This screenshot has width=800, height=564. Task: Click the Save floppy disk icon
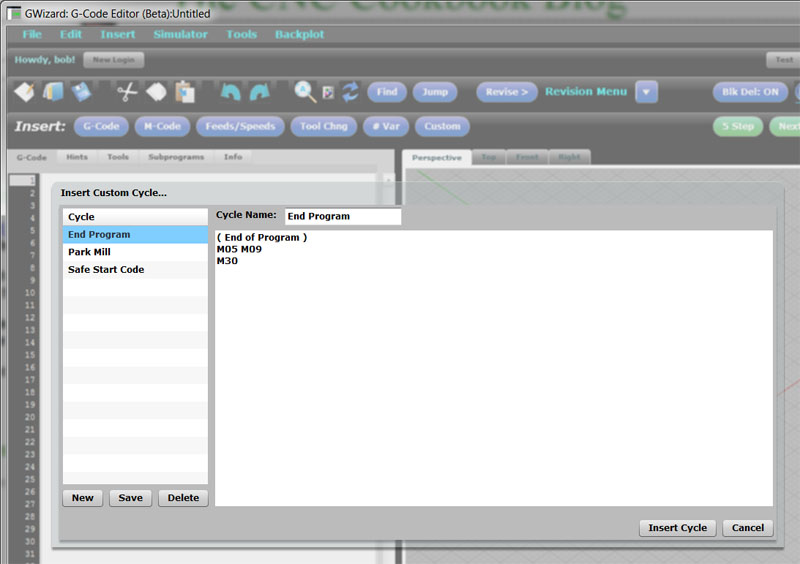coord(81,92)
